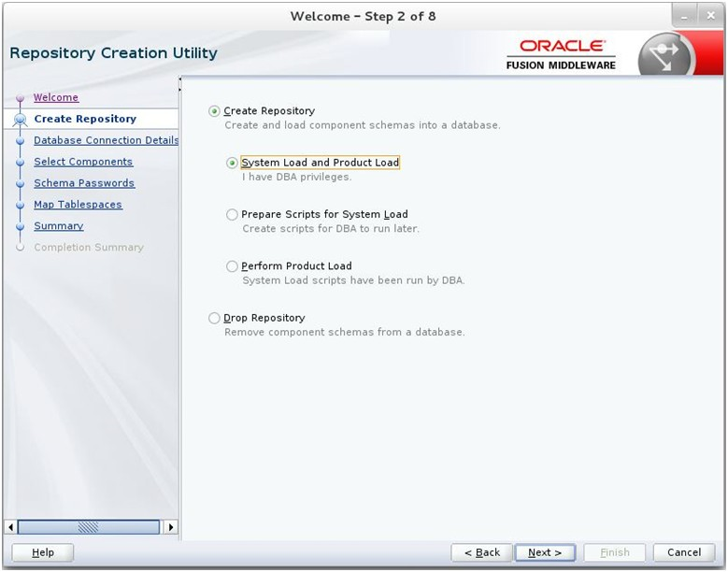The width and height of the screenshot is (728, 572).
Task: Click the sidebar scrollbar left arrow
Action: pyautogui.click(x=10, y=527)
